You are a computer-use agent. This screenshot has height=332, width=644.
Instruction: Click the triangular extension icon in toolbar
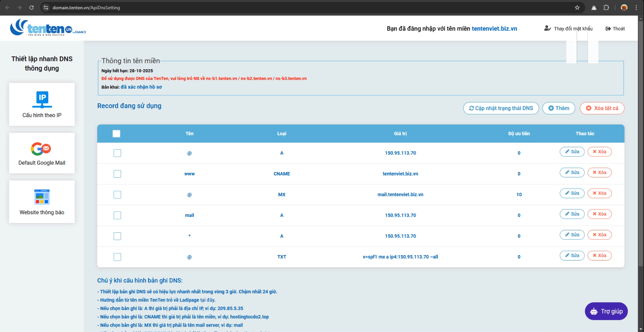click(x=594, y=7)
